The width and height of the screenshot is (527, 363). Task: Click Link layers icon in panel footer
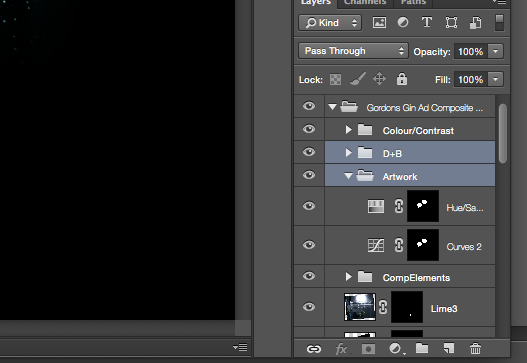click(314, 349)
